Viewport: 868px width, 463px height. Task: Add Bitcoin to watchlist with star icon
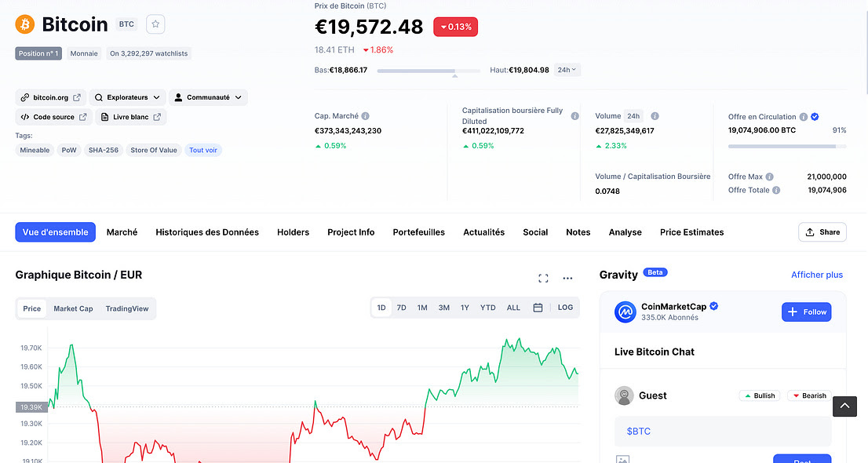coord(155,24)
